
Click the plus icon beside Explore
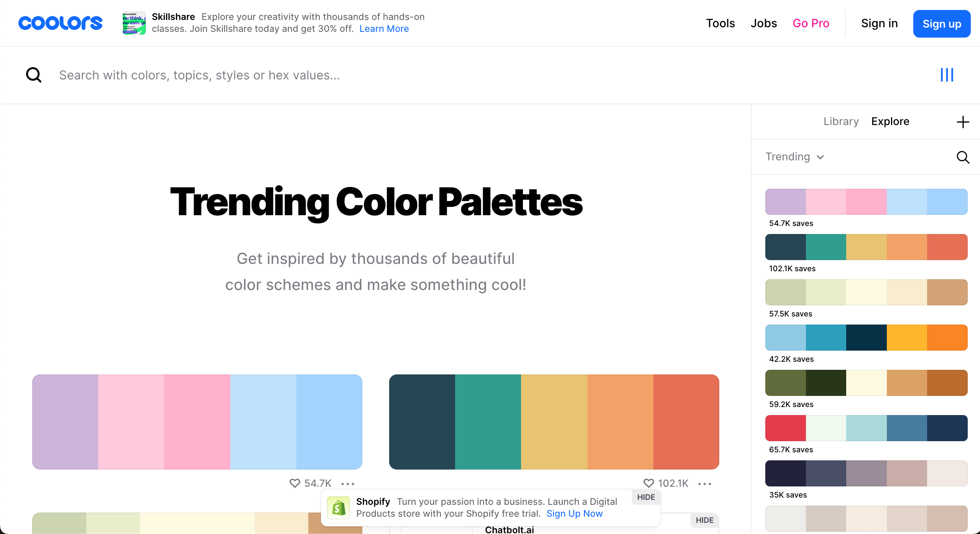click(963, 122)
